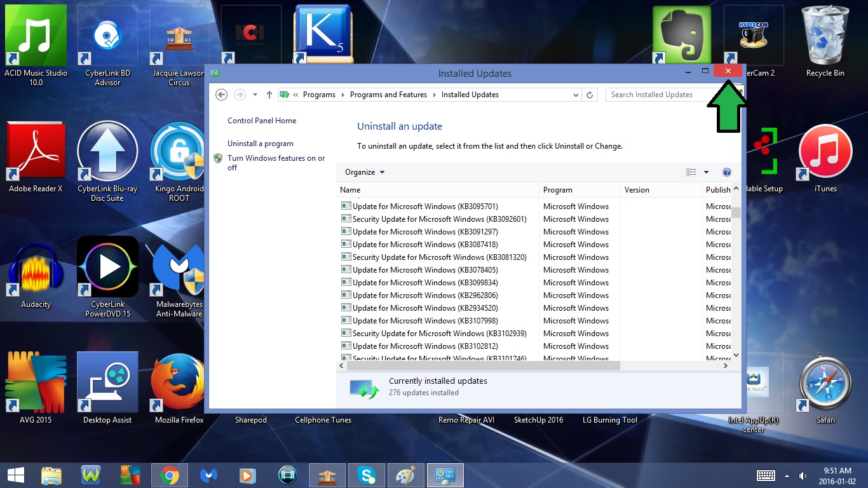
Task: Click the Back arrow in Installed Updates
Action: pos(221,95)
